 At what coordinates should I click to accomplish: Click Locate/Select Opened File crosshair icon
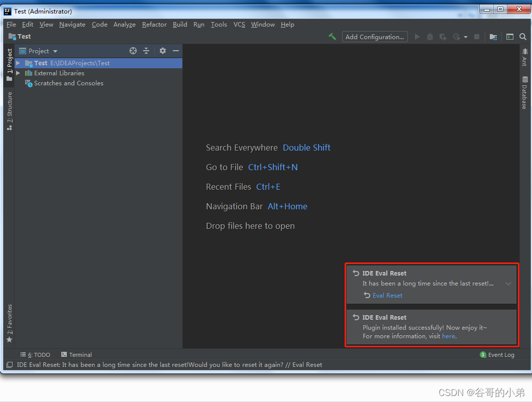tap(133, 51)
